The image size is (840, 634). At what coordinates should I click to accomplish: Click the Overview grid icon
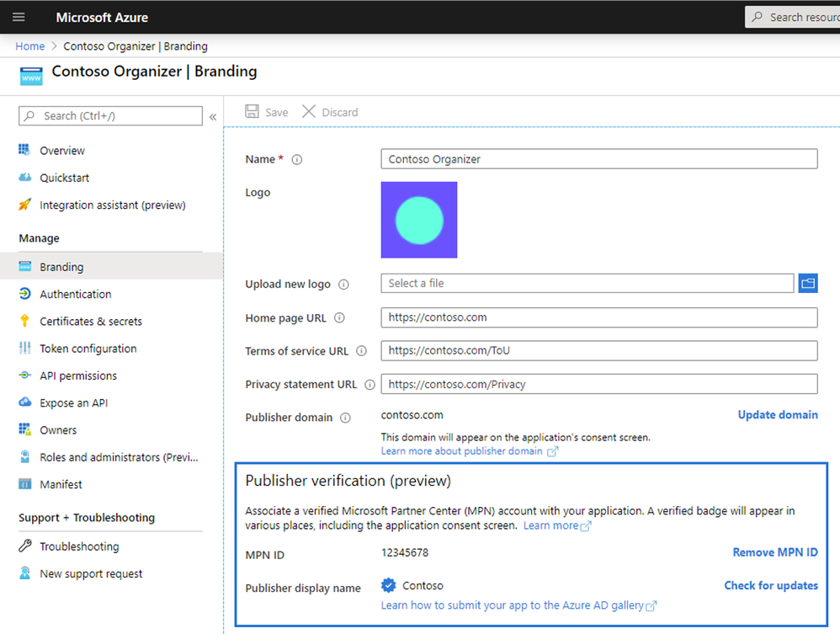(x=24, y=150)
